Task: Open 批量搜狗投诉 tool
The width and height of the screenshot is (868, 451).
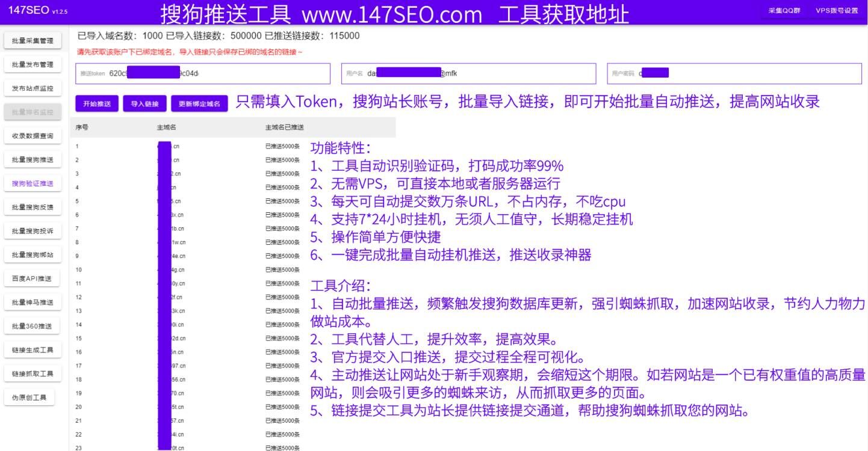Action: click(30, 230)
